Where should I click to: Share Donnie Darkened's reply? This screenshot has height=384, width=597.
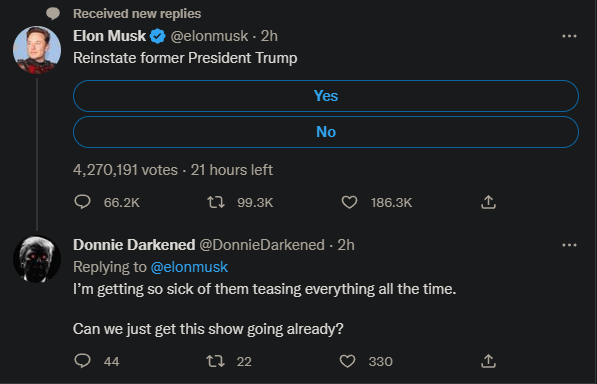488,361
